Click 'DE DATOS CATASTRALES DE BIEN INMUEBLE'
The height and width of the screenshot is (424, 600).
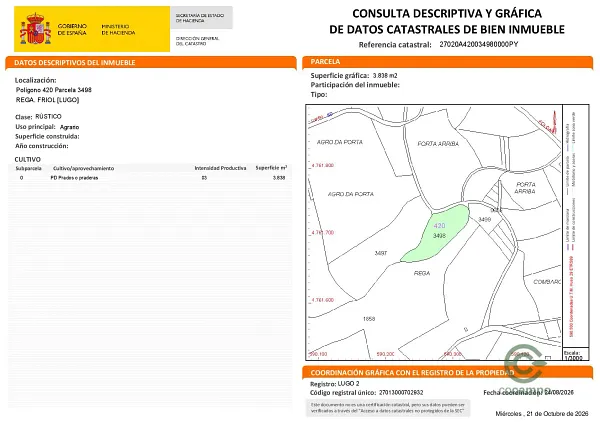pos(447,29)
